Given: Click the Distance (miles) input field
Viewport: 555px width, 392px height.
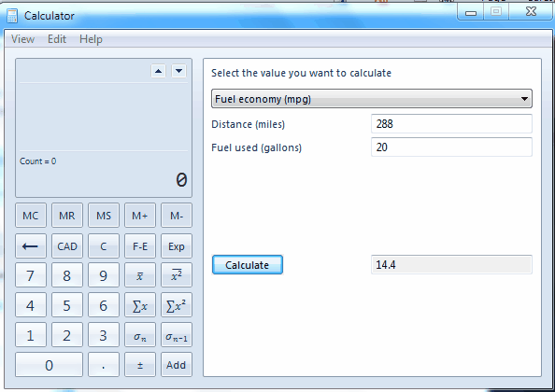Looking at the screenshot, I should 451,124.
